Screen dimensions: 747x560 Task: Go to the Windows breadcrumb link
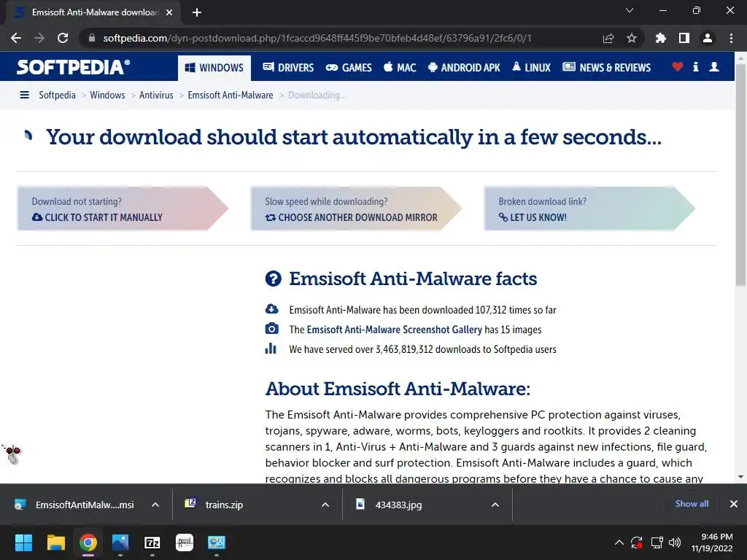point(107,96)
